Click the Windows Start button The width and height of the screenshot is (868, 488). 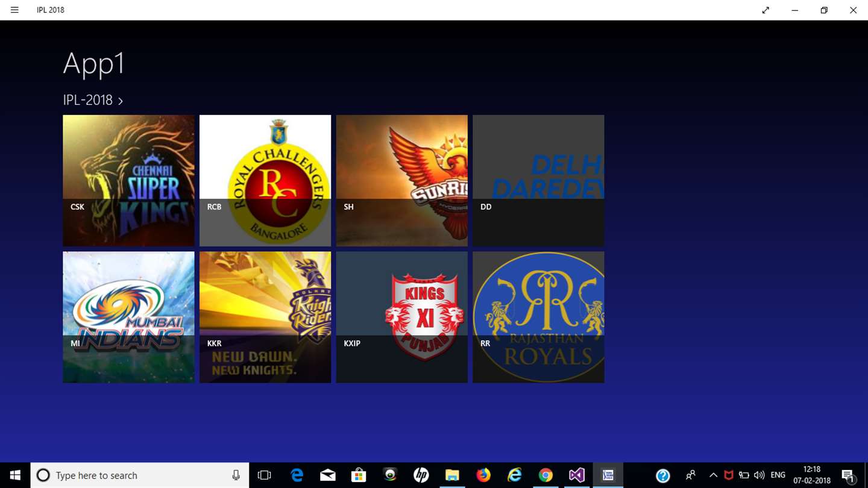click(x=15, y=475)
